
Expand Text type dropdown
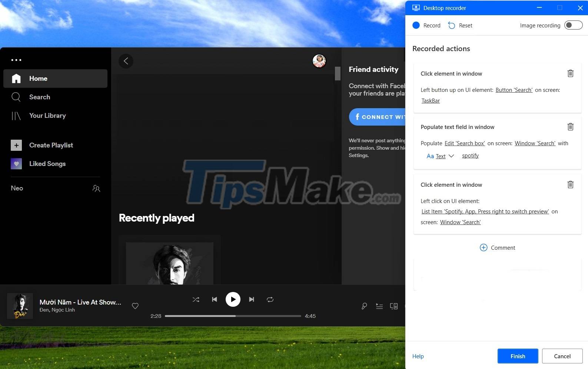440,156
